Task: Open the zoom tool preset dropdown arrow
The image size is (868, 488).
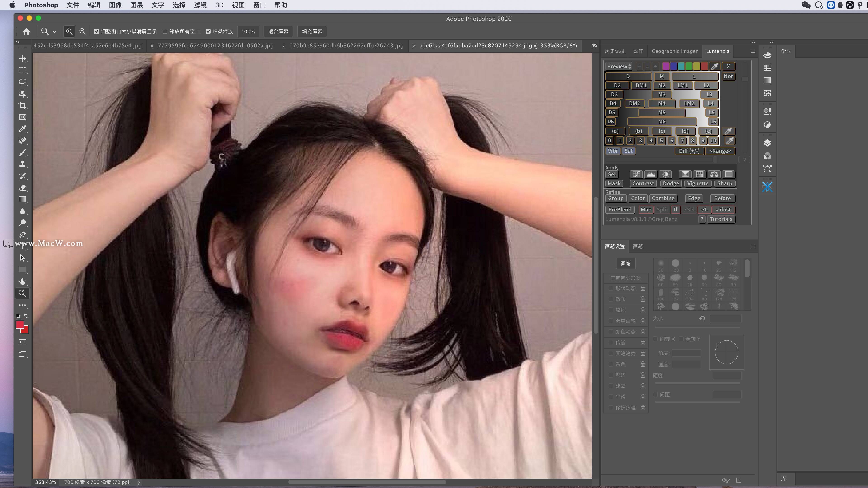Action: (54, 32)
